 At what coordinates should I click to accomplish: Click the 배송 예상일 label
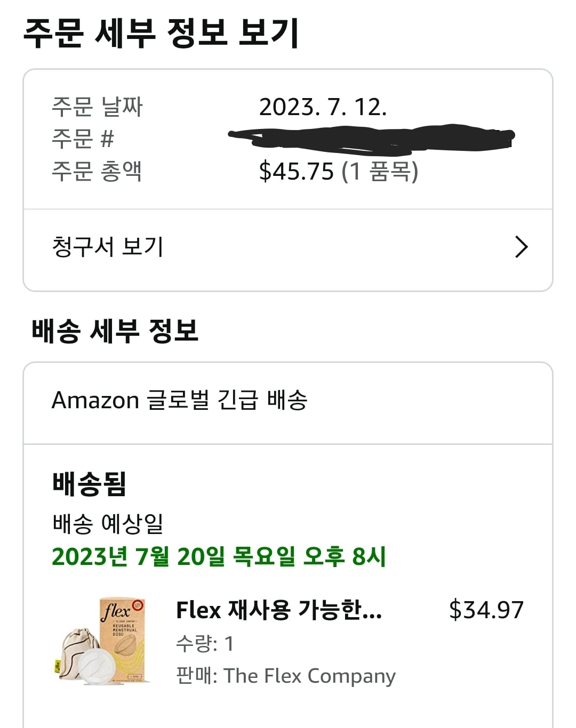point(108,524)
